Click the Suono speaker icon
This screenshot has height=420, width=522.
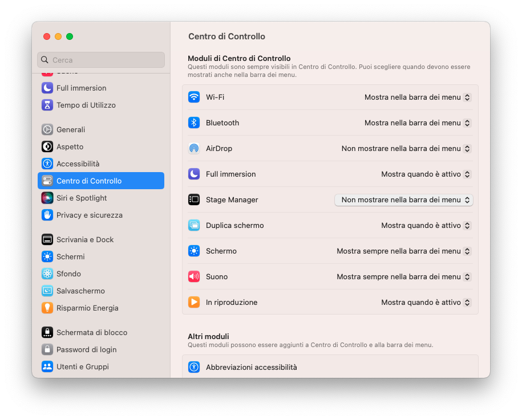[x=194, y=276]
